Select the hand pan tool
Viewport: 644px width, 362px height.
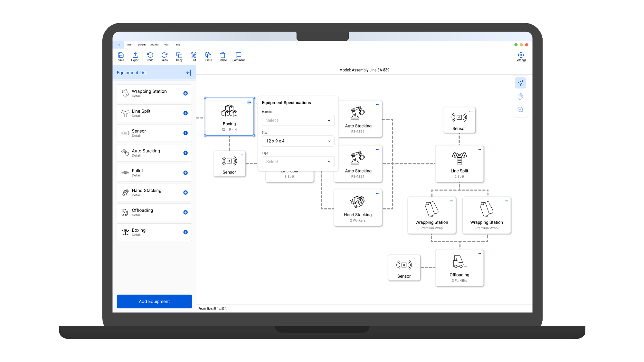pyautogui.click(x=520, y=96)
